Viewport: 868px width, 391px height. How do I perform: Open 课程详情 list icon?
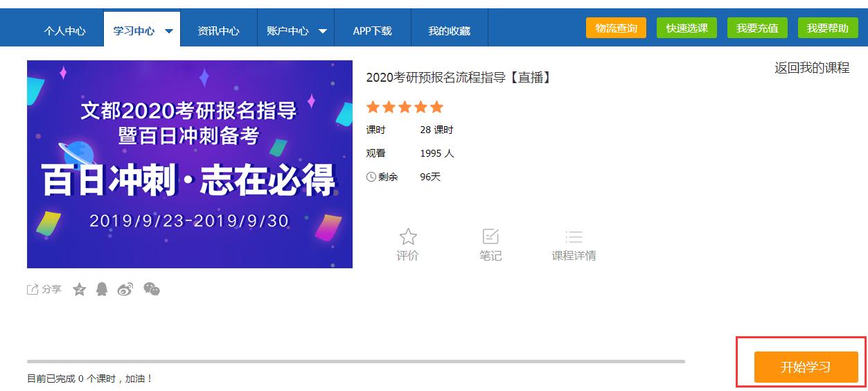574,237
